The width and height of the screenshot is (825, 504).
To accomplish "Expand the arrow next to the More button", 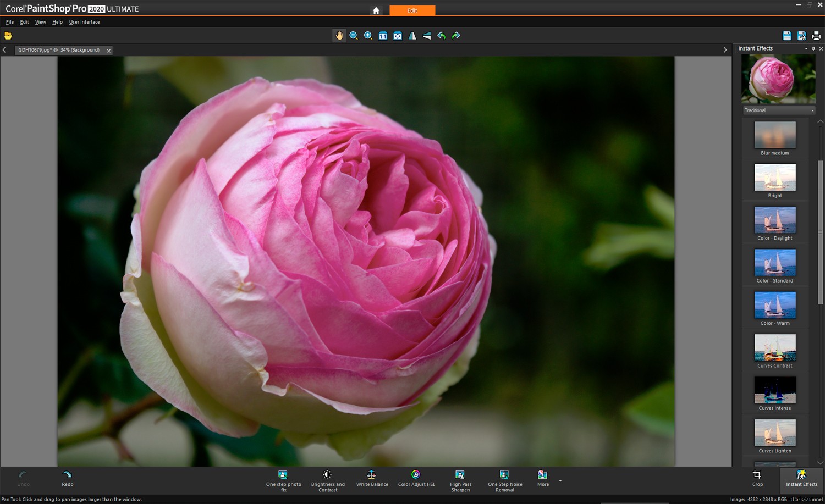I will [559, 481].
